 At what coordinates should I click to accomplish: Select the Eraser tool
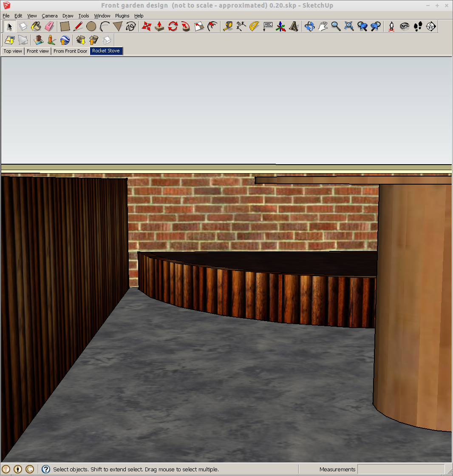coord(50,26)
